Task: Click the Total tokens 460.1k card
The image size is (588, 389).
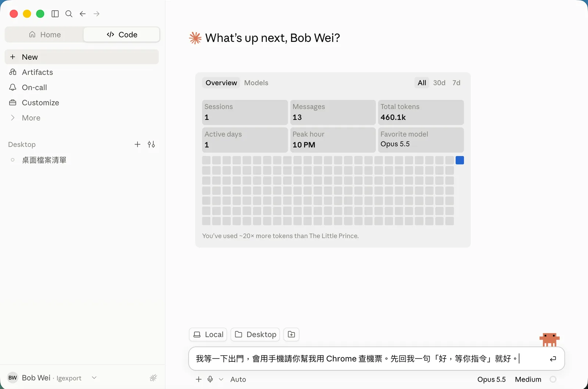Action: (421, 112)
